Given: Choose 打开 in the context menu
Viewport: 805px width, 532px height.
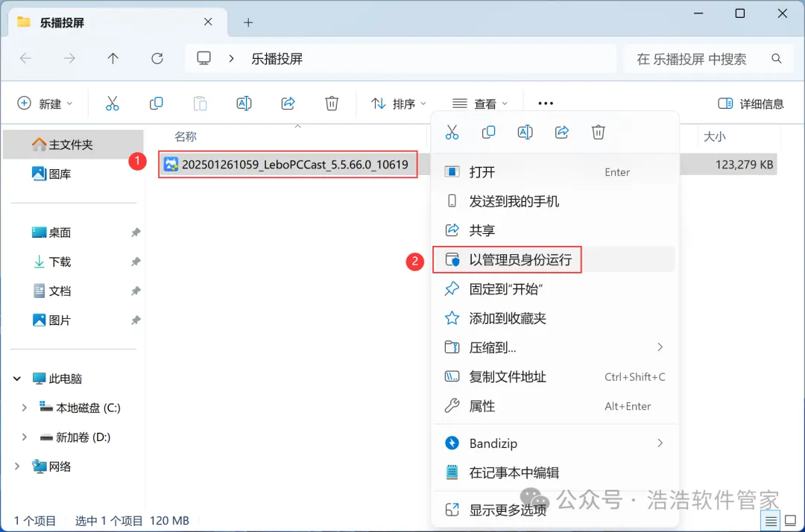Looking at the screenshot, I should [555, 172].
